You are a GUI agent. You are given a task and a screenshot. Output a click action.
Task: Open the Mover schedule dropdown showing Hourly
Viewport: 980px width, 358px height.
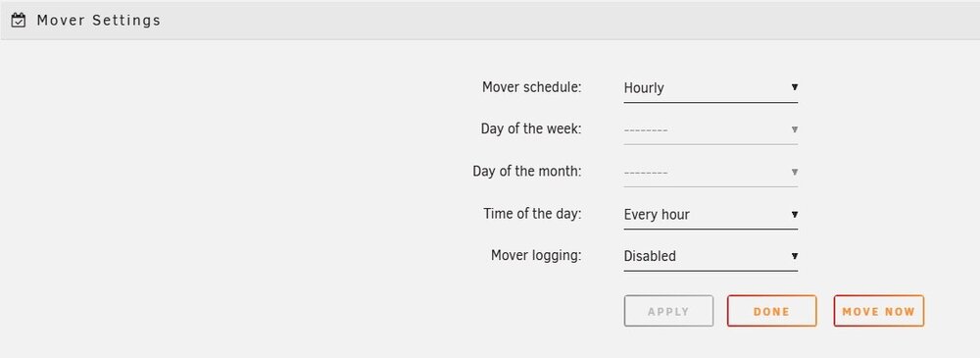[x=710, y=87]
